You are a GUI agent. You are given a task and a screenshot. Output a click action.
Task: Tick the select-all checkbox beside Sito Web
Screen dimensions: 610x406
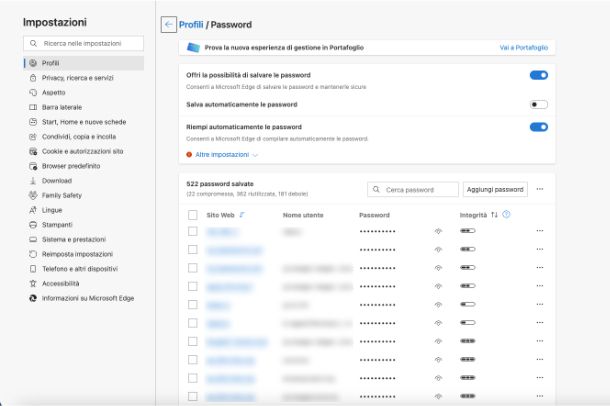[x=193, y=215]
